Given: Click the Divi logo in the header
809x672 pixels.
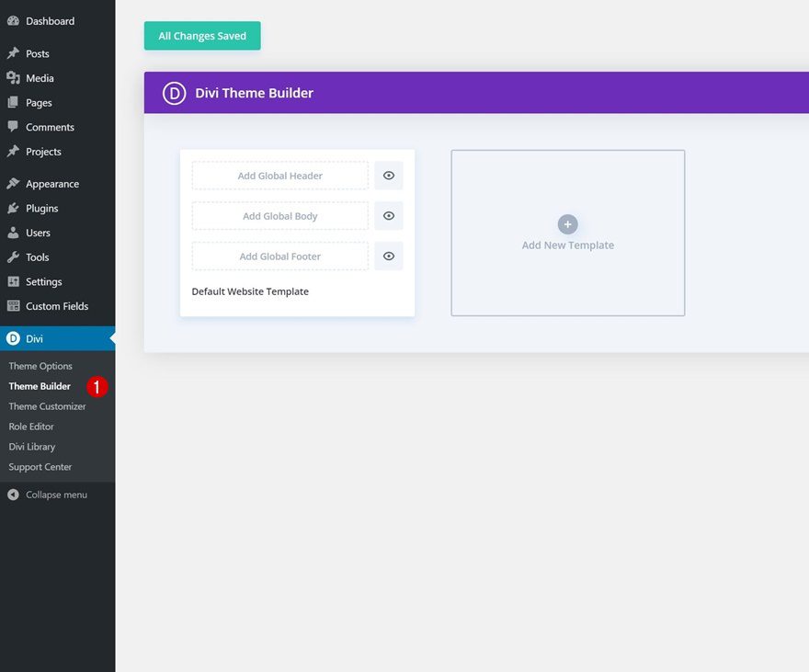Looking at the screenshot, I should point(174,92).
